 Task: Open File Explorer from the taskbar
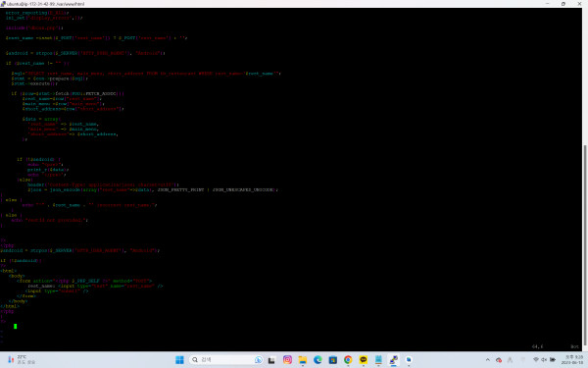coord(302,360)
